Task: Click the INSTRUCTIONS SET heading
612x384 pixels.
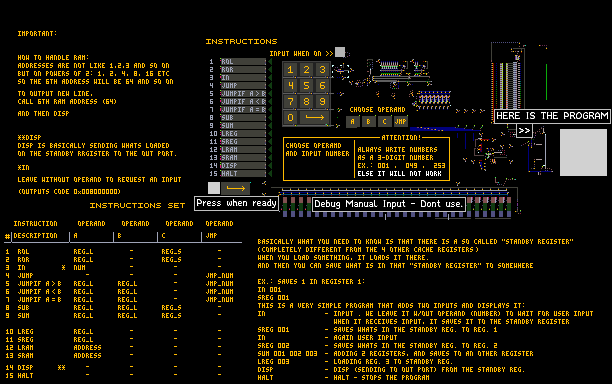Action: [137, 206]
